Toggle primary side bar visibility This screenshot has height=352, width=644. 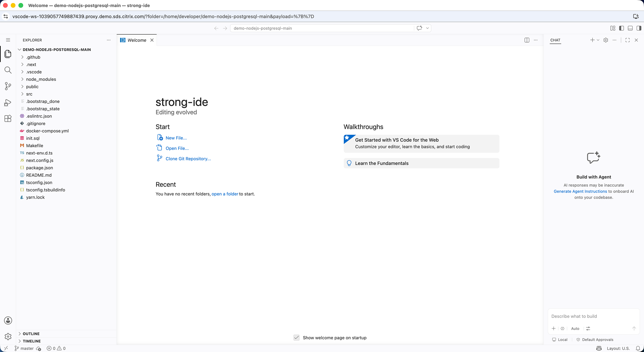[622, 28]
